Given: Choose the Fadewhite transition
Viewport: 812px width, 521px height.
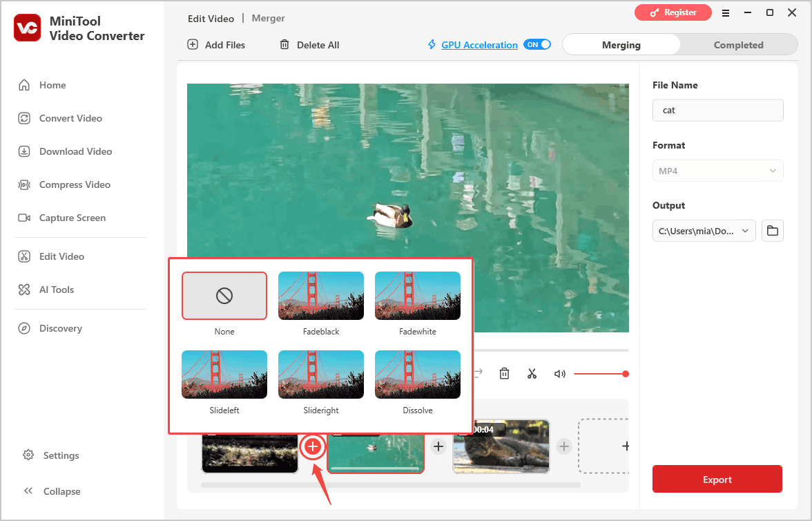Looking at the screenshot, I should [417, 296].
